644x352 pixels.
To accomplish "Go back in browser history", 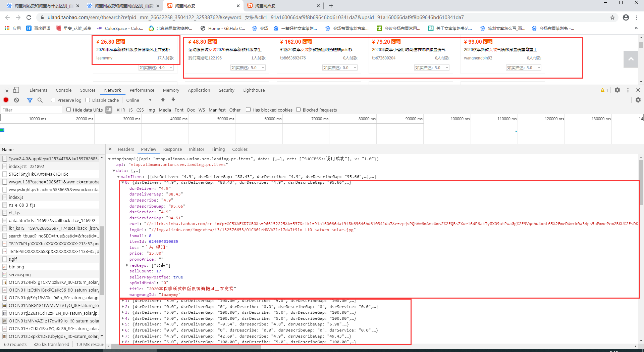I will (7, 17).
